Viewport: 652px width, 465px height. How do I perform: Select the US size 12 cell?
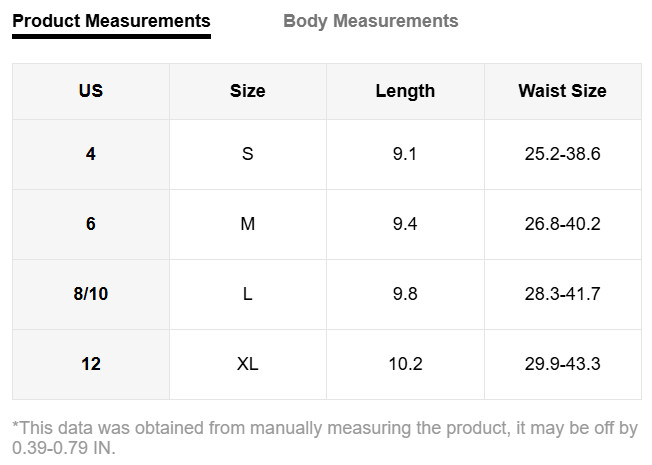[91, 364]
